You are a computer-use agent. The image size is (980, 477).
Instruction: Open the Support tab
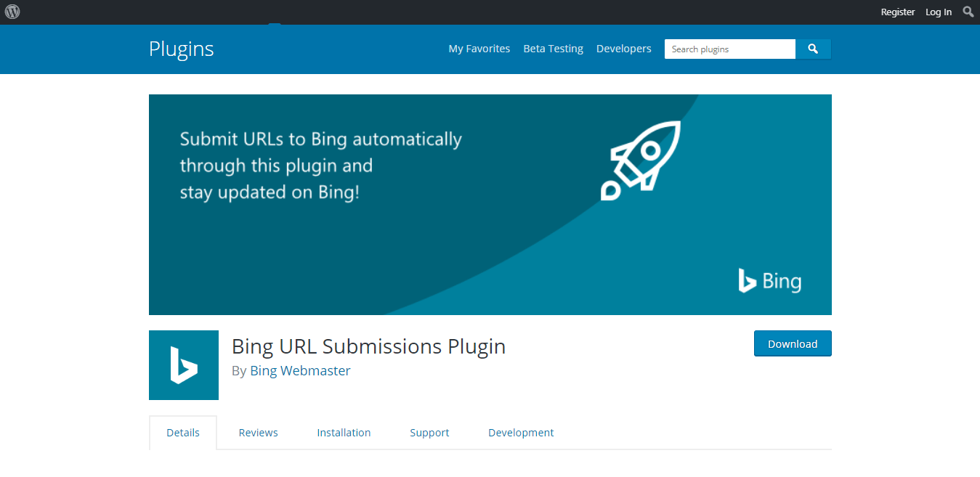pos(429,433)
